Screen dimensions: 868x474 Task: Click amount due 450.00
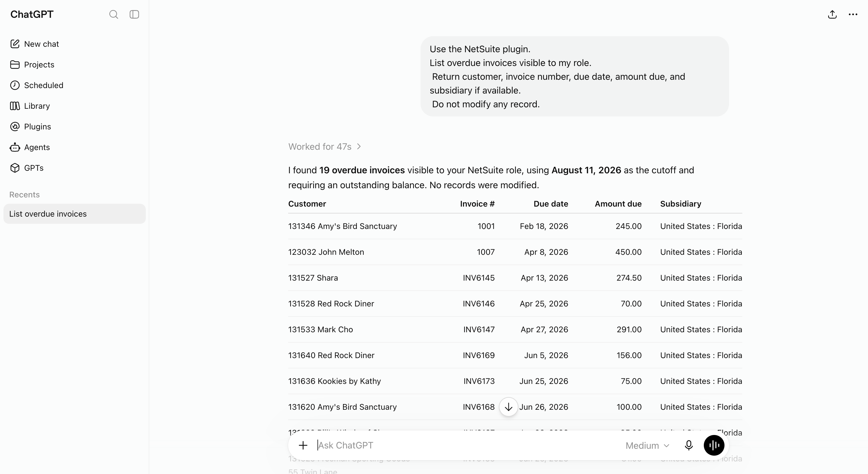628,252
